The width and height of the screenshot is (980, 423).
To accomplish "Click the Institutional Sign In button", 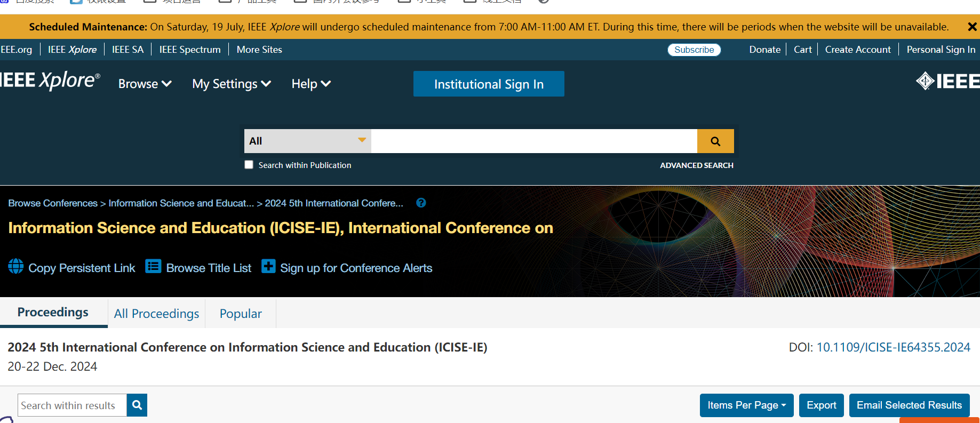I will (x=489, y=84).
